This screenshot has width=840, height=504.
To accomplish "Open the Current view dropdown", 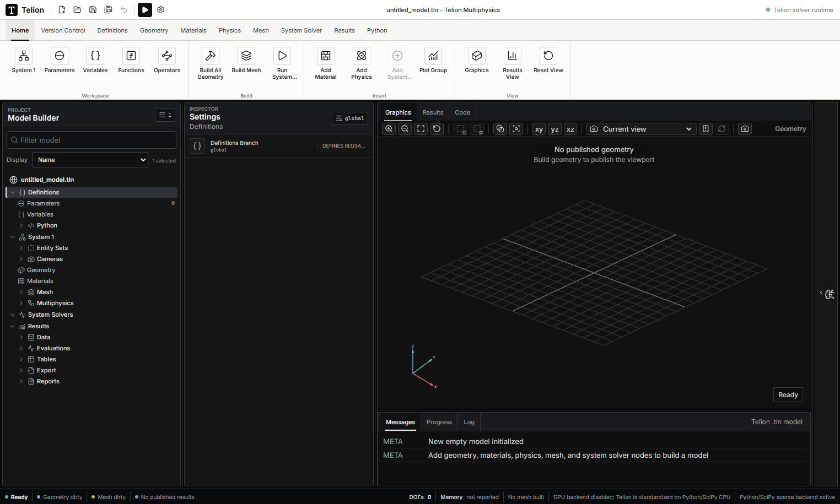I will click(641, 129).
